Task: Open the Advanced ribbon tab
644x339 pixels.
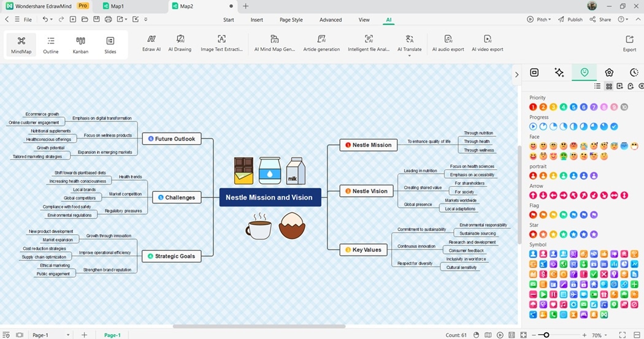Action: click(x=331, y=20)
